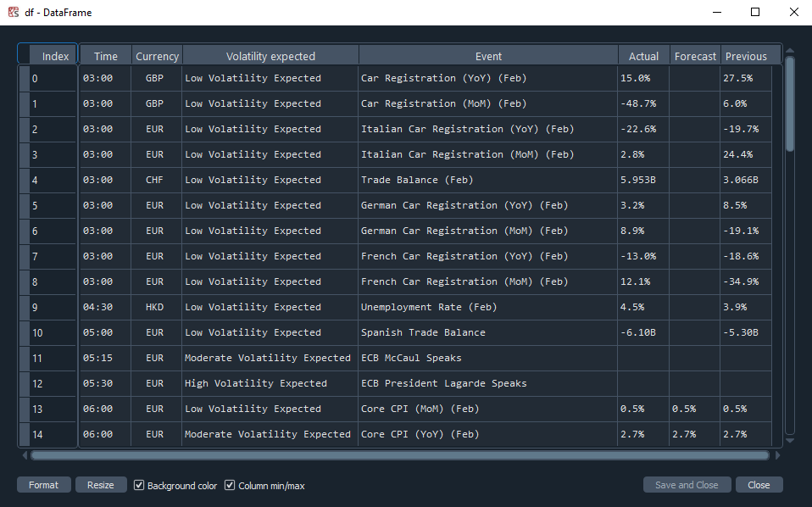Select the 05:15 time cell
812x507 pixels.
pyautogui.click(x=106, y=357)
